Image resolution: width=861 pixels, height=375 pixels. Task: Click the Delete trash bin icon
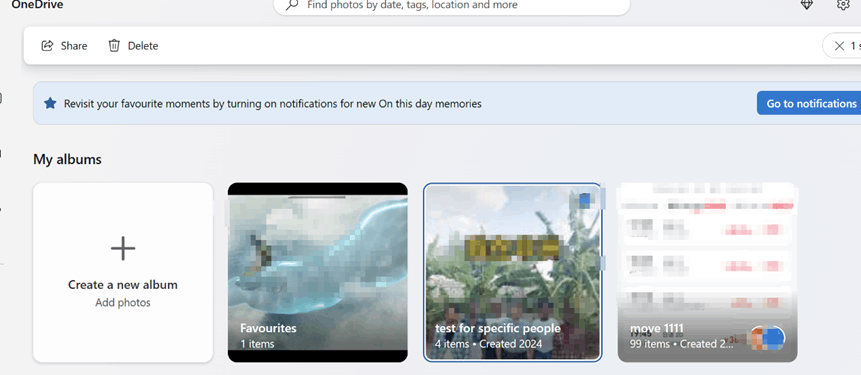coord(114,46)
